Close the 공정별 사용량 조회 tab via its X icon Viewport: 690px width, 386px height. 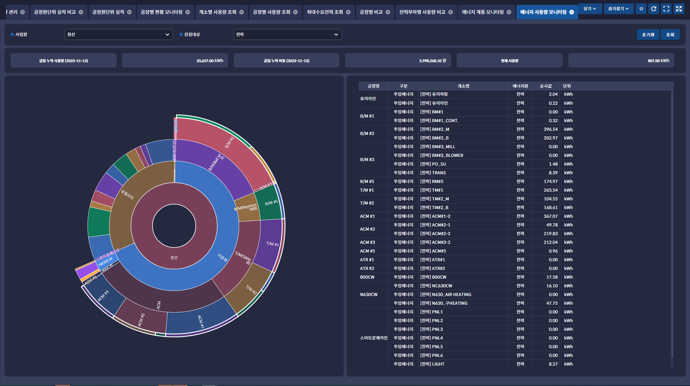295,12
